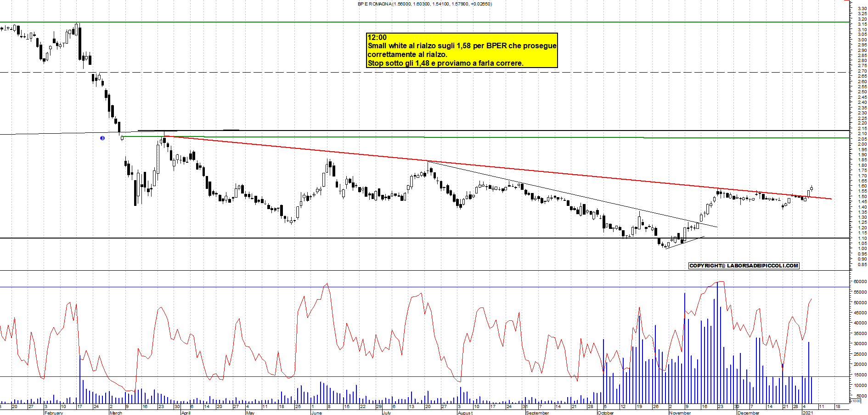Click the 15000 volume axis label
Screen dimensions: 868x415
[860, 375]
